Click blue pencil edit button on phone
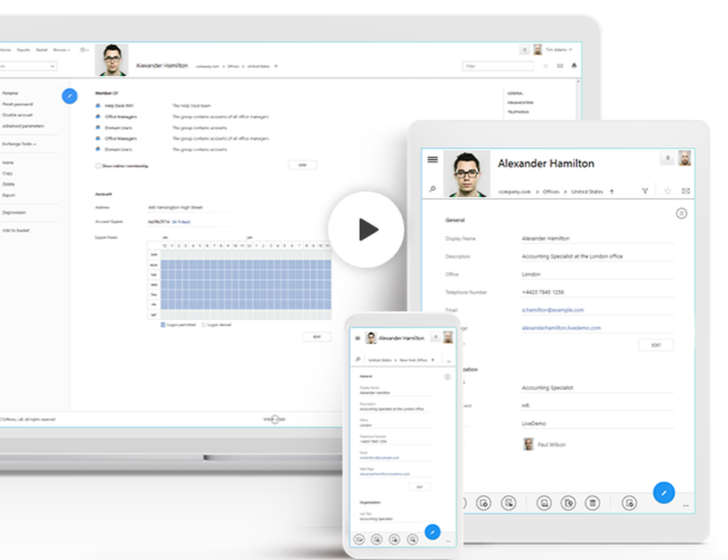The height and width of the screenshot is (560, 728). (432, 532)
